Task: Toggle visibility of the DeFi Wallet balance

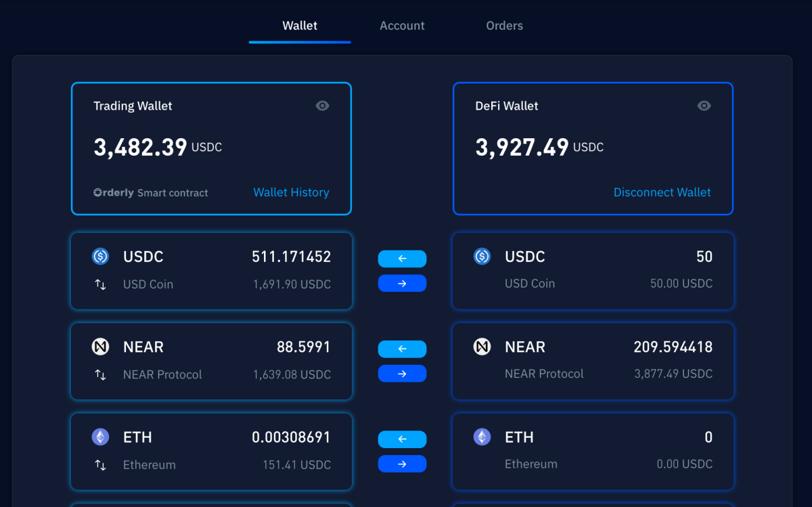Action: (x=704, y=106)
